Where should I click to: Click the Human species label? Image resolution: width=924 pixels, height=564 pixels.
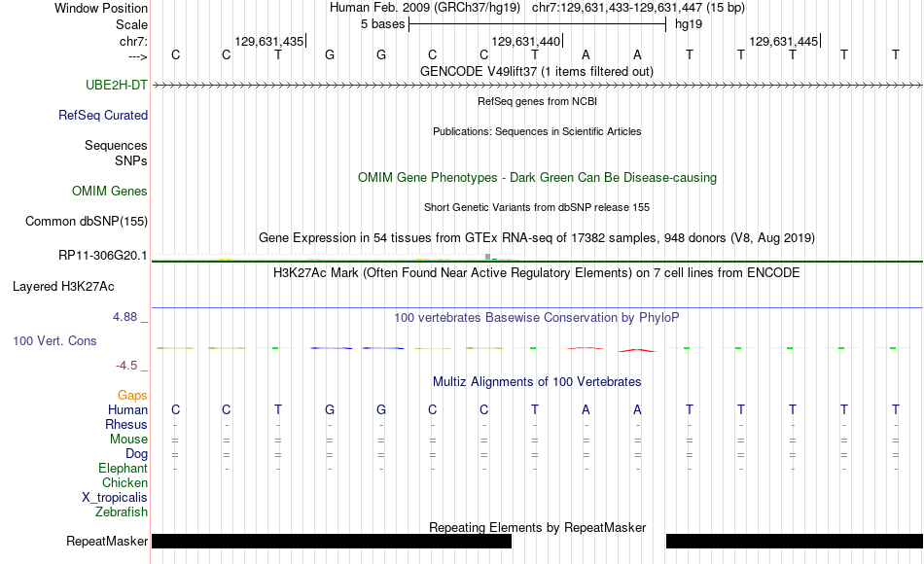pyautogui.click(x=127, y=409)
